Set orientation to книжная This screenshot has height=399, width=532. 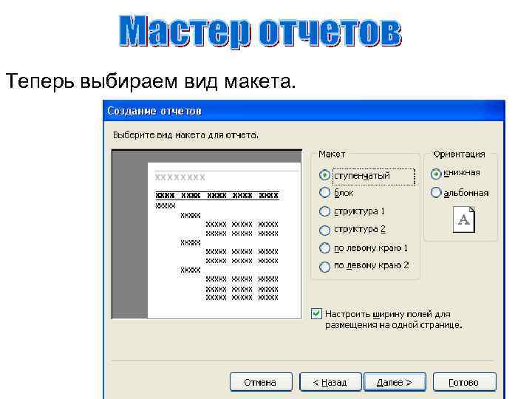pos(436,174)
